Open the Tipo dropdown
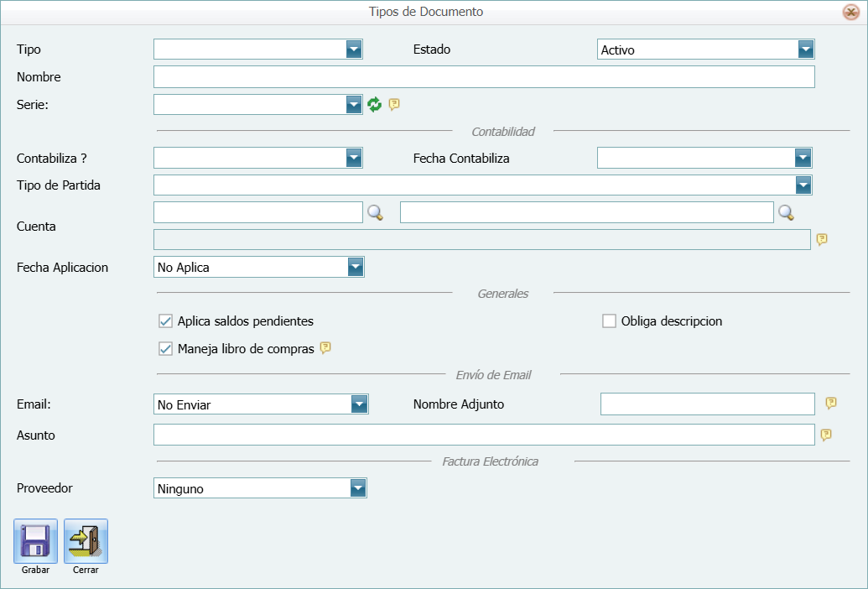868x589 pixels. pos(353,50)
